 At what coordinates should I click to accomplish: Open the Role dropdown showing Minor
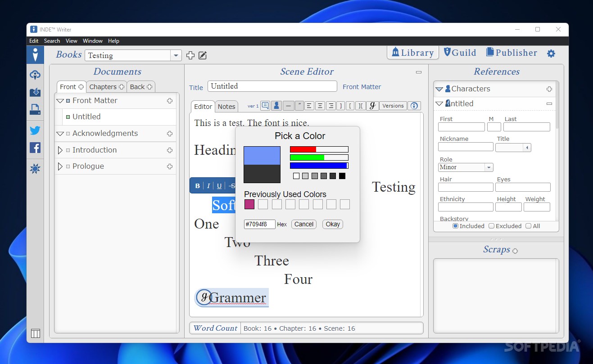coord(489,167)
